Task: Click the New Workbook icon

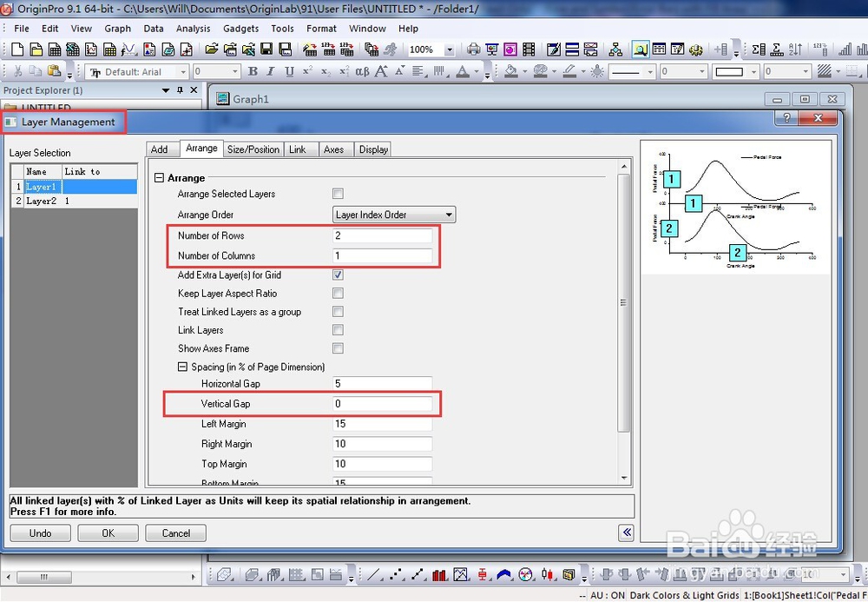Action: click(x=54, y=50)
